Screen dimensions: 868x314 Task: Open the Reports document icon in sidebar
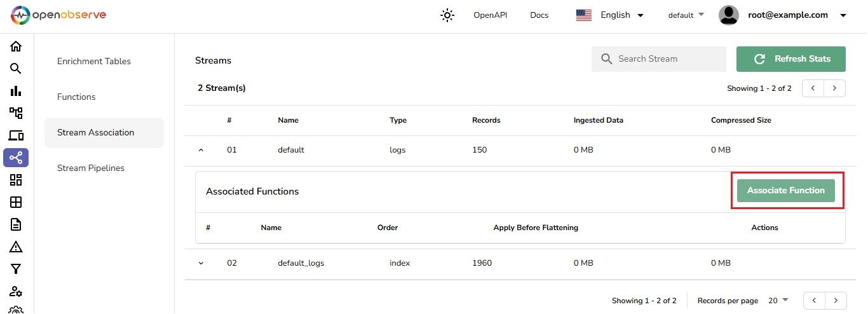(x=16, y=224)
